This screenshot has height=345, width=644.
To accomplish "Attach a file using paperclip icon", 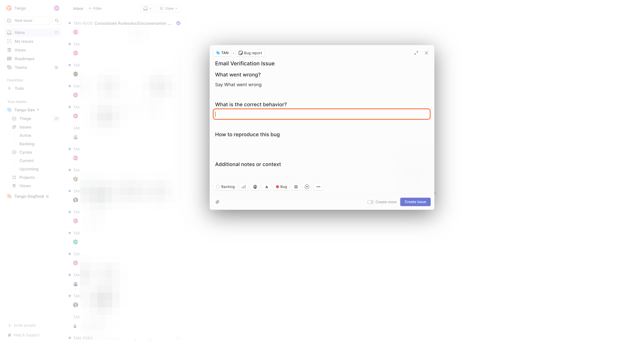I will tap(218, 202).
